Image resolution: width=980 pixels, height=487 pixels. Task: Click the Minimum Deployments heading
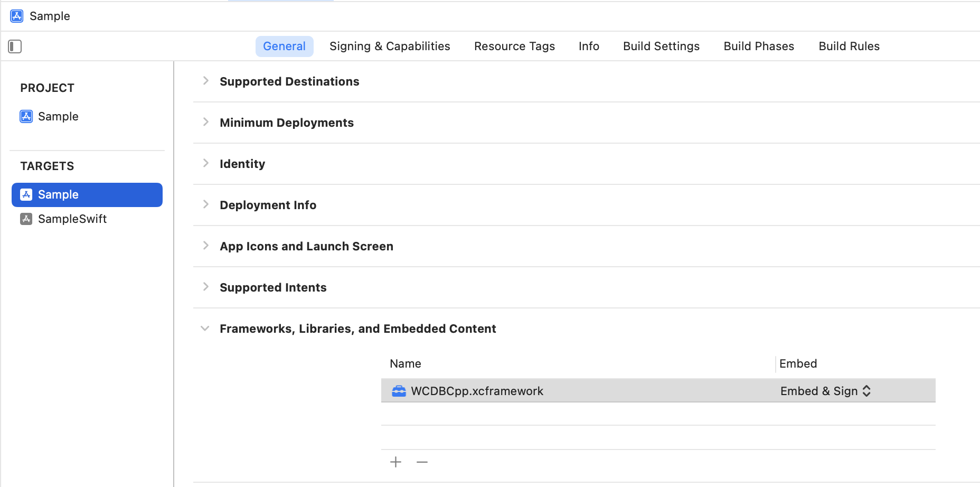coord(287,123)
